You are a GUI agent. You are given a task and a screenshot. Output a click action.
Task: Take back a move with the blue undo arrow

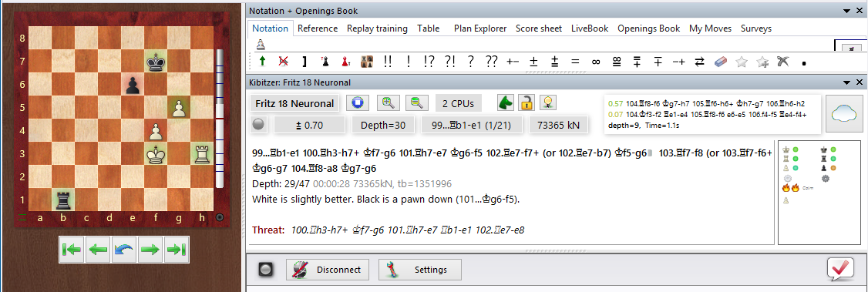tap(124, 250)
